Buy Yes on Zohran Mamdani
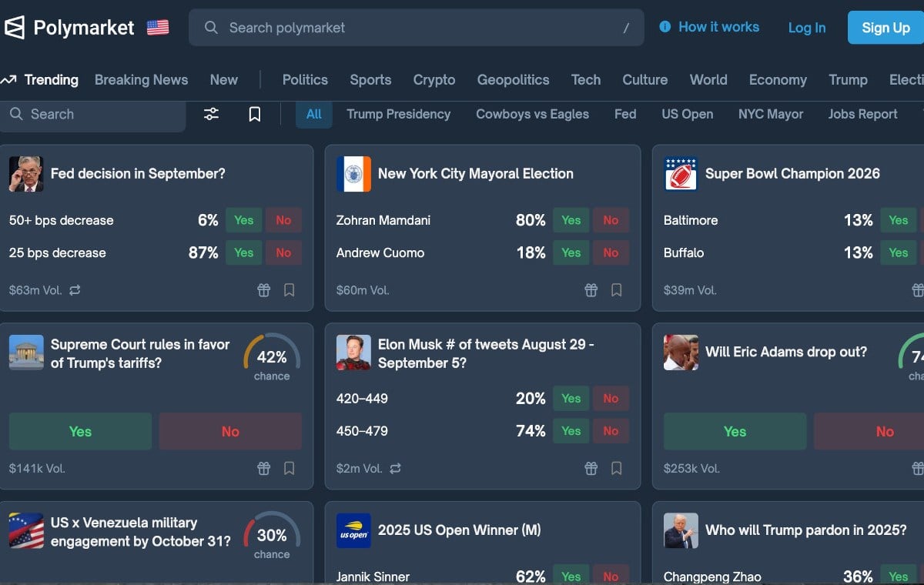Screen dimensions: 924x585 571,220
